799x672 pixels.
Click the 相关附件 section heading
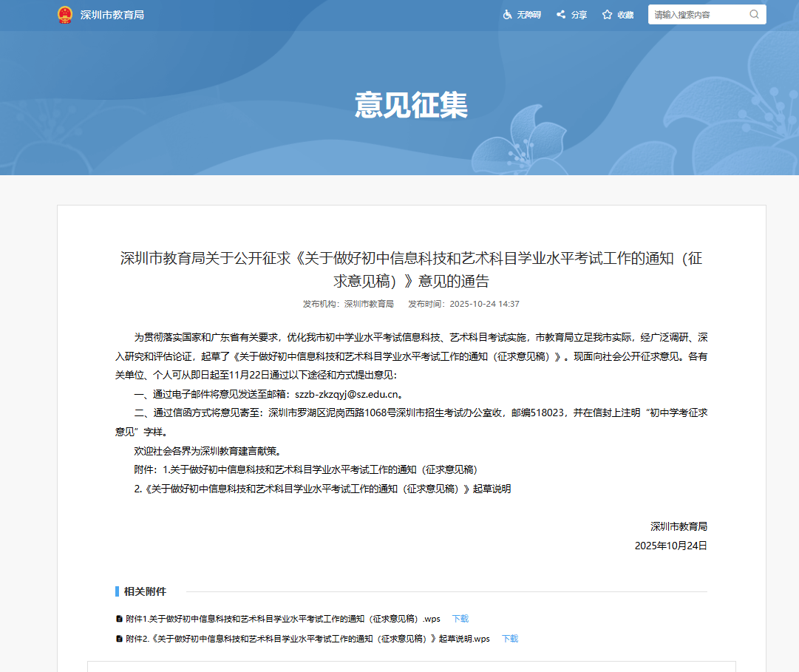pos(145,591)
